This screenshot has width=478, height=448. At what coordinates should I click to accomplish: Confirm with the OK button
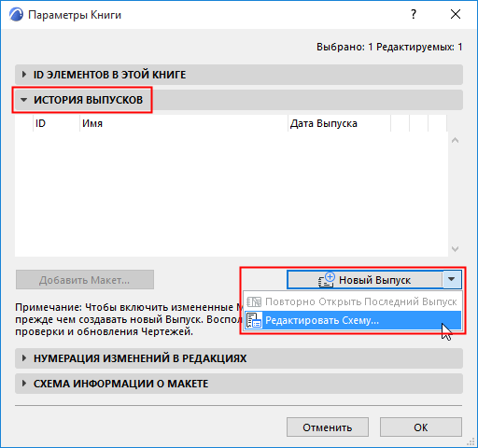tap(421, 427)
